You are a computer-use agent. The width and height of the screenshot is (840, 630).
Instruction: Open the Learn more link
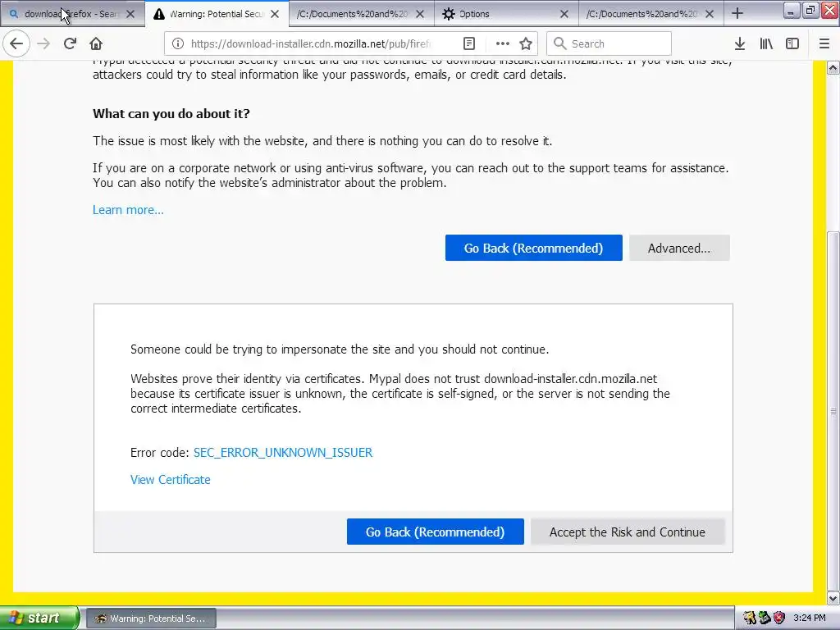tap(128, 210)
